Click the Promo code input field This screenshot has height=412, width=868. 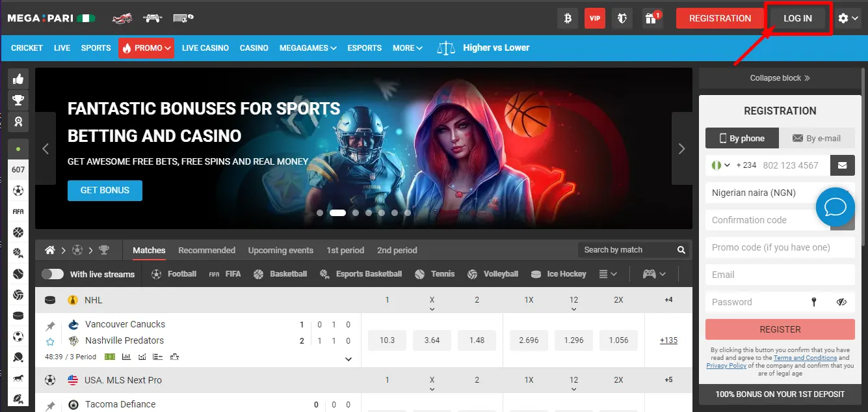click(x=780, y=247)
